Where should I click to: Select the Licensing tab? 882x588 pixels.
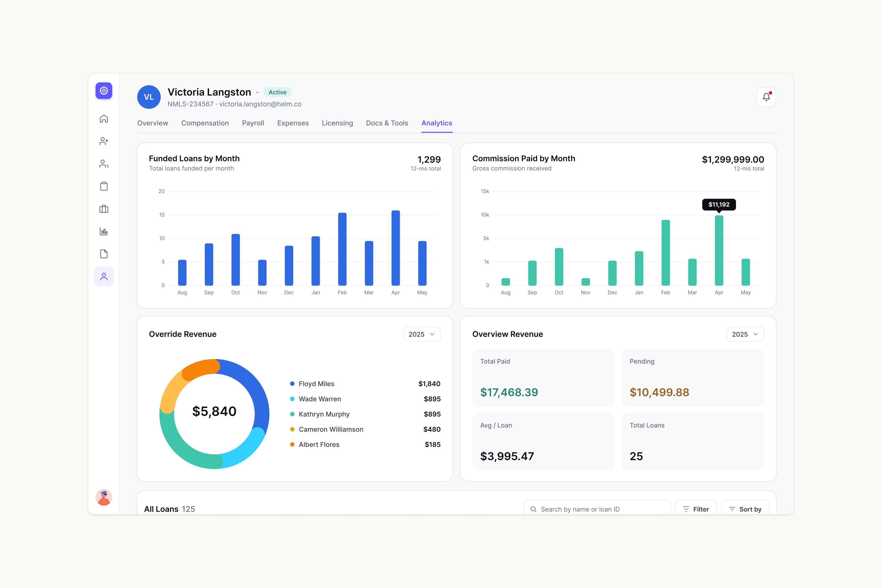(338, 123)
